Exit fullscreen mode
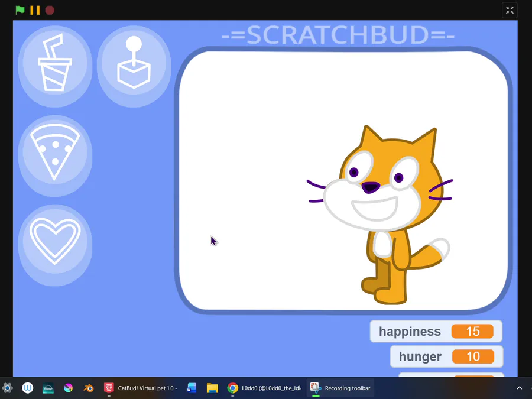This screenshot has height=399, width=532. (x=510, y=11)
